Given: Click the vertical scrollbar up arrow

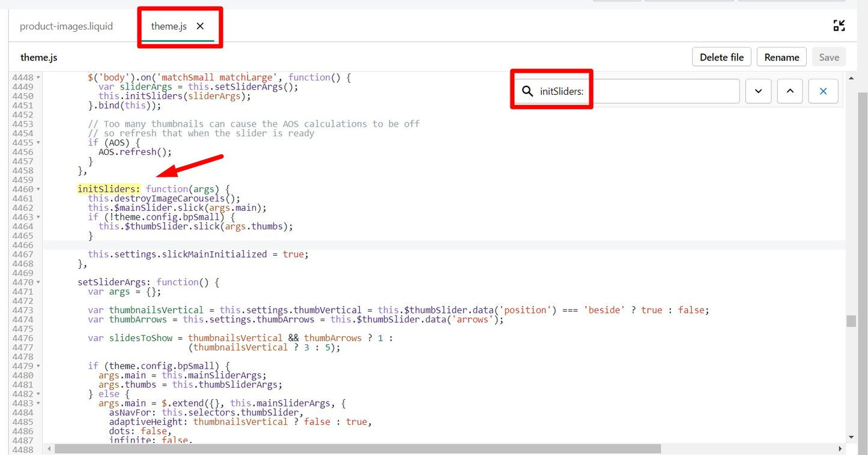Looking at the screenshot, I should tap(851, 78).
